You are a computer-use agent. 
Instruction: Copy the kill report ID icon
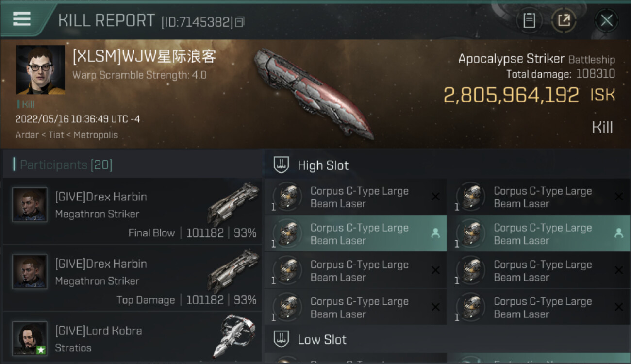click(x=240, y=22)
